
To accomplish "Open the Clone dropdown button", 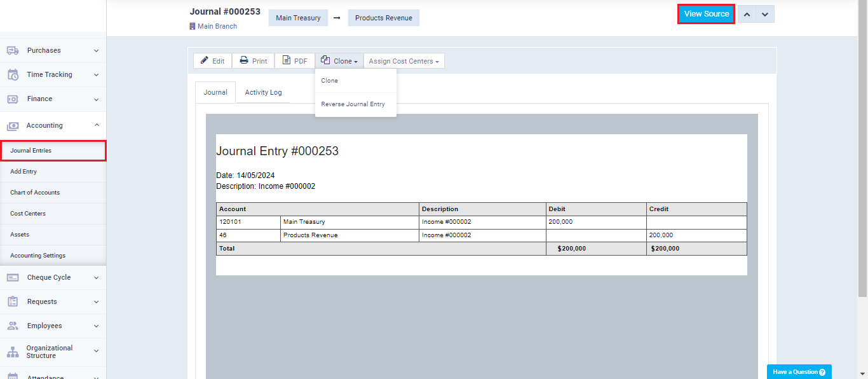I will pyautogui.click(x=339, y=61).
